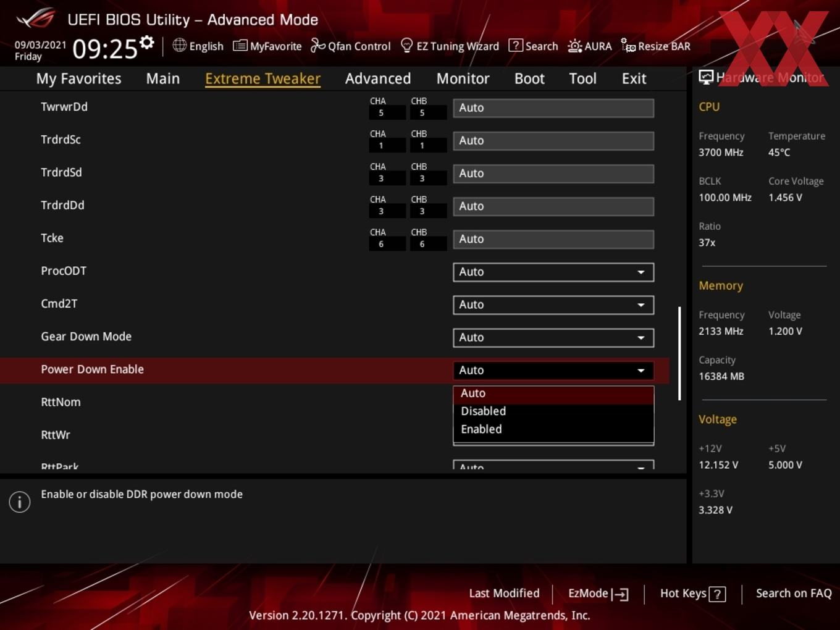
Task: Select the Gear Down Mode label
Action: pos(86,337)
